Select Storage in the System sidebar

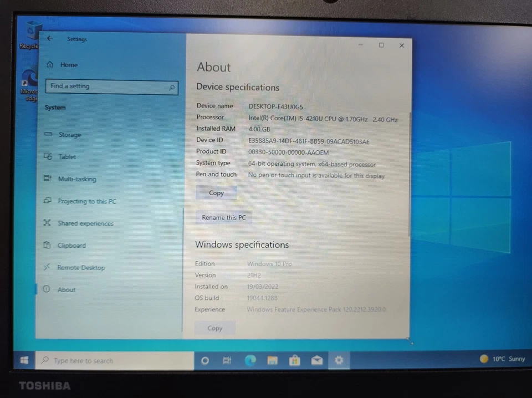[69, 135]
